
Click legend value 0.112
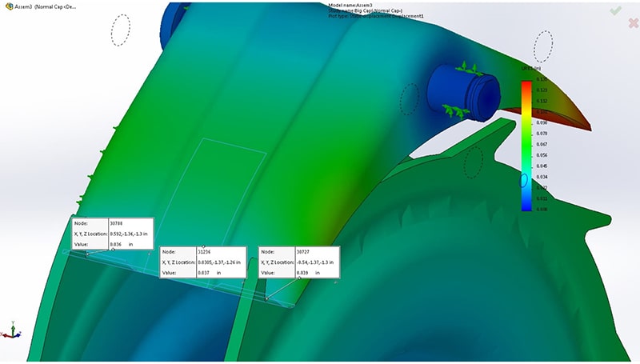tap(542, 101)
